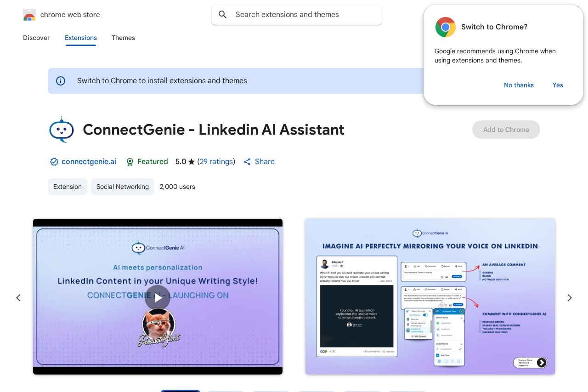Click the Switch to Chrome banner message
Screen dimensions: 588x392
pos(162,81)
